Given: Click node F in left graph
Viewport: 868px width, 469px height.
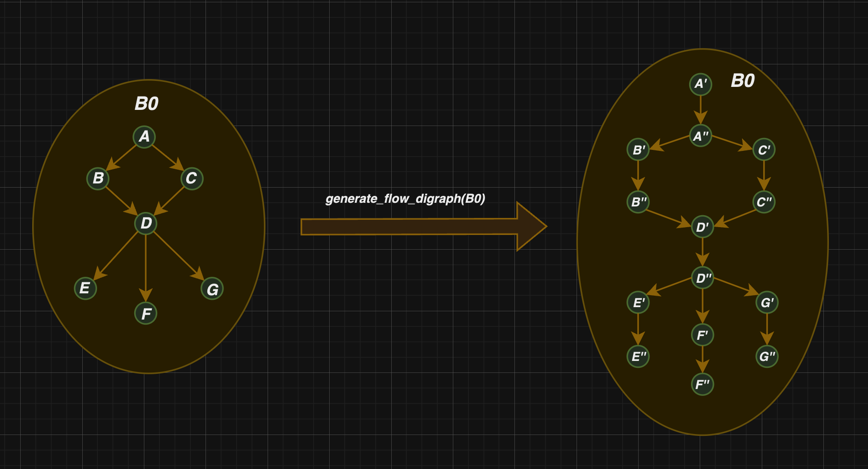Looking at the screenshot, I should pos(146,314).
